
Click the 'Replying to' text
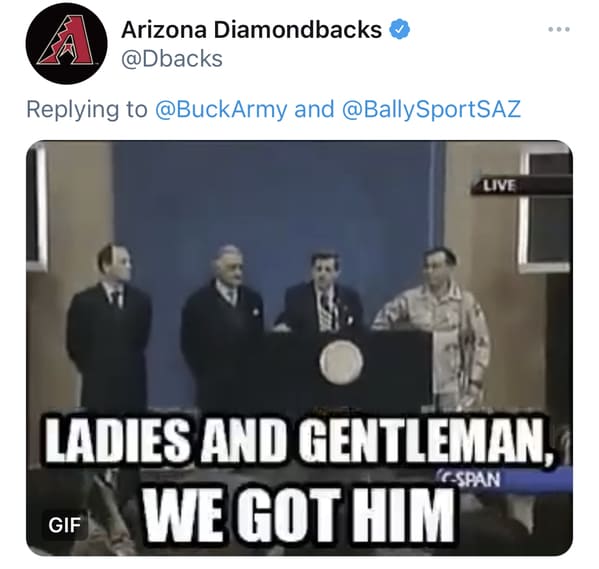(87, 110)
